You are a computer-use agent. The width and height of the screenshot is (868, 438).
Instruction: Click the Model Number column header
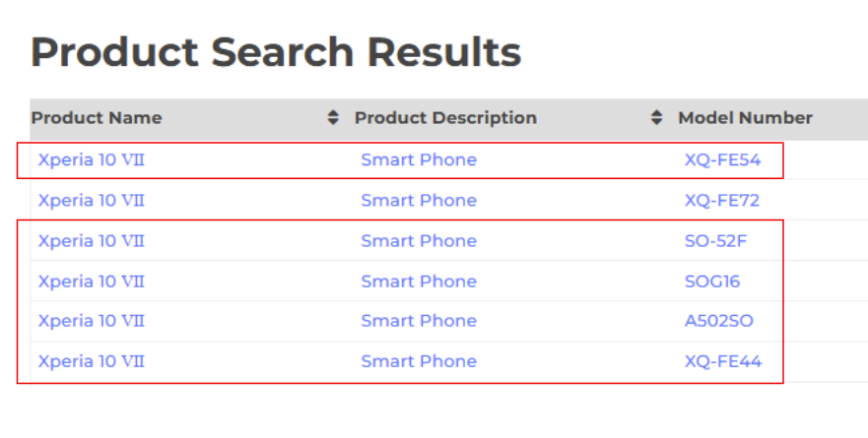coord(745,118)
